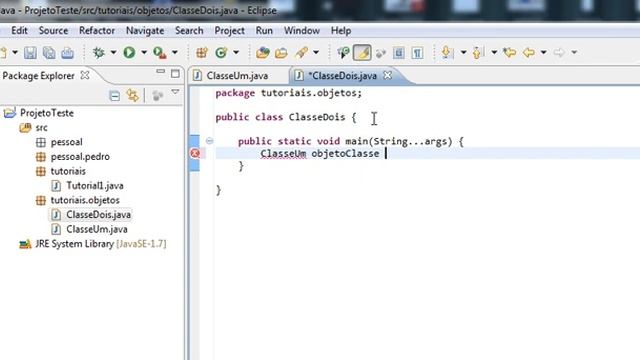640x360 pixels.
Task: Click the error marker in editor gutter
Action: 195,153
